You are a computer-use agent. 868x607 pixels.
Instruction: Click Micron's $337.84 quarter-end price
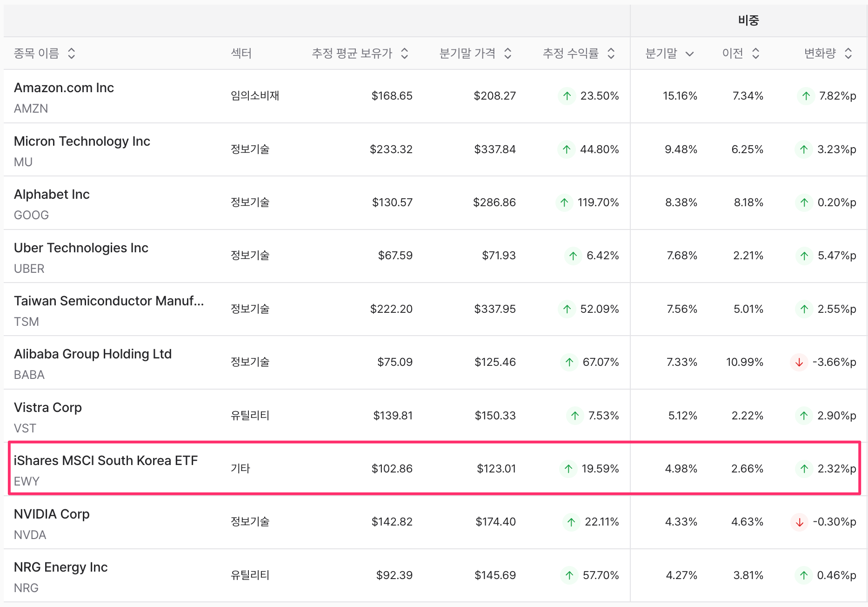click(495, 149)
